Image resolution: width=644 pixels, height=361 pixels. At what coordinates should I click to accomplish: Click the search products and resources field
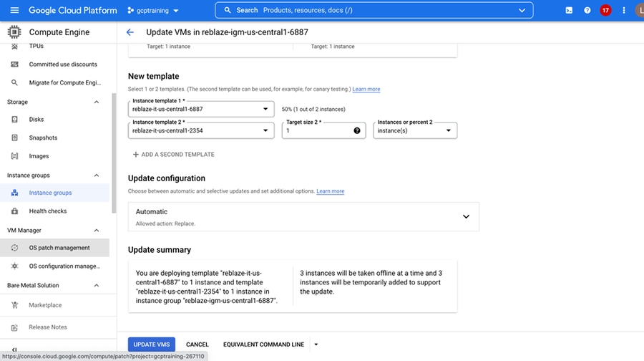(x=372, y=11)
